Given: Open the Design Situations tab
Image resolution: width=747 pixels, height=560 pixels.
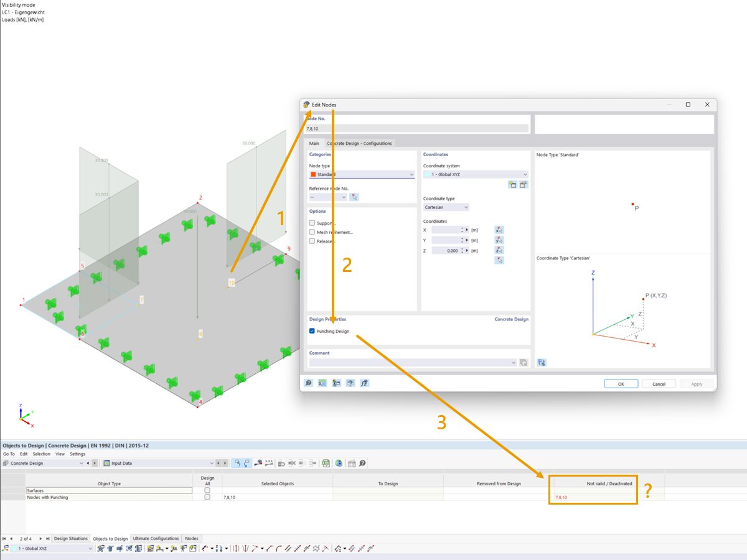Looking at the screenshot, I should click(x=71, y=538).
